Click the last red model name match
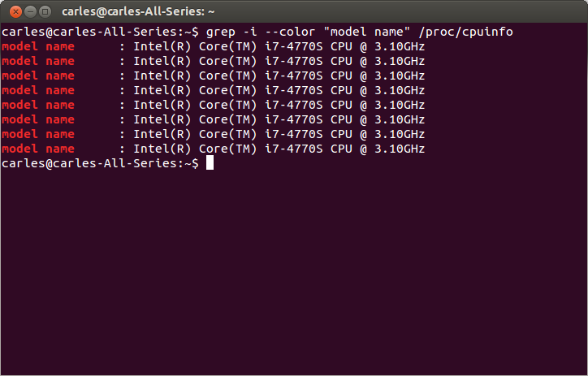The image size is (588, 376). pyautogui.click(x=38, y=149)
